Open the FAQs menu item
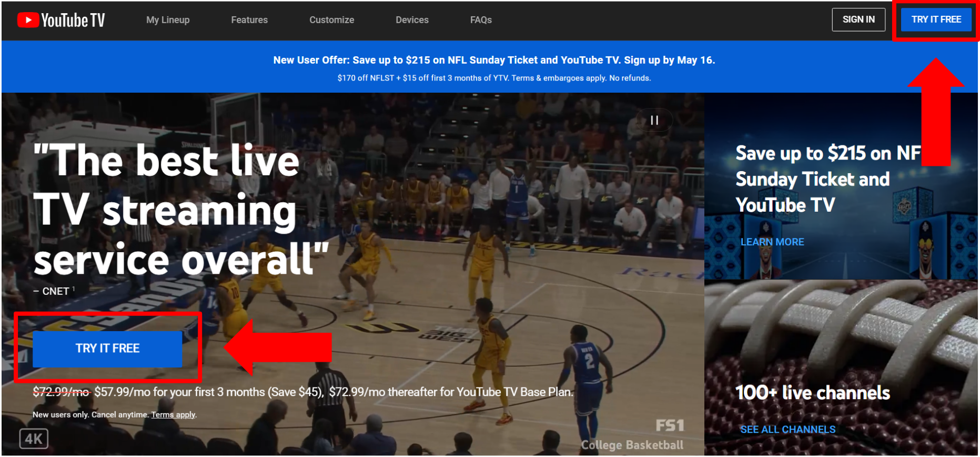 [x=481, y=20]
